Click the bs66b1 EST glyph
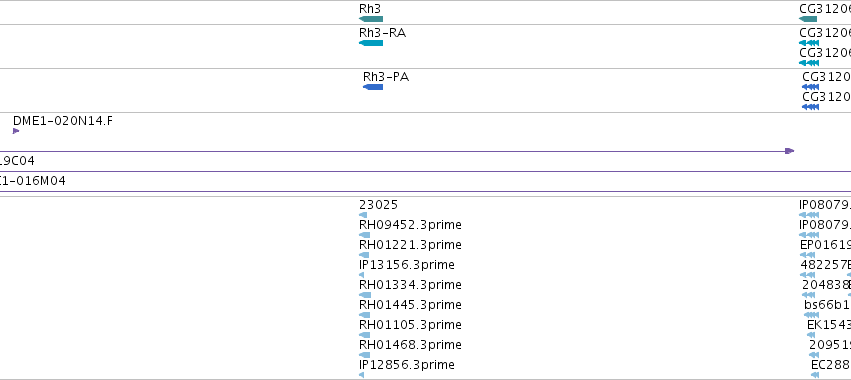This screenshot has width=851, height=380. (812, 315)
